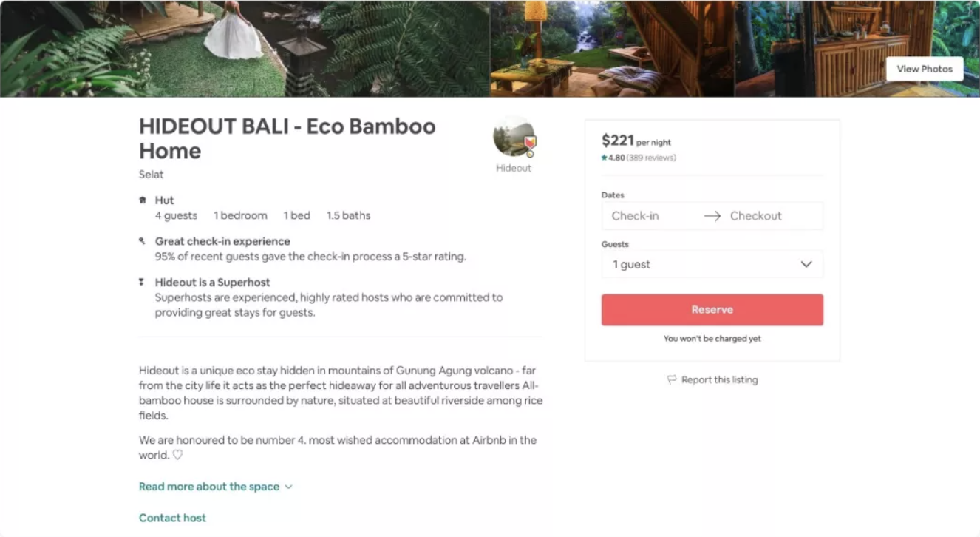Screen dimensions: 980x537
Task: Click the View Photos button
Action: [x=924, y=69]
